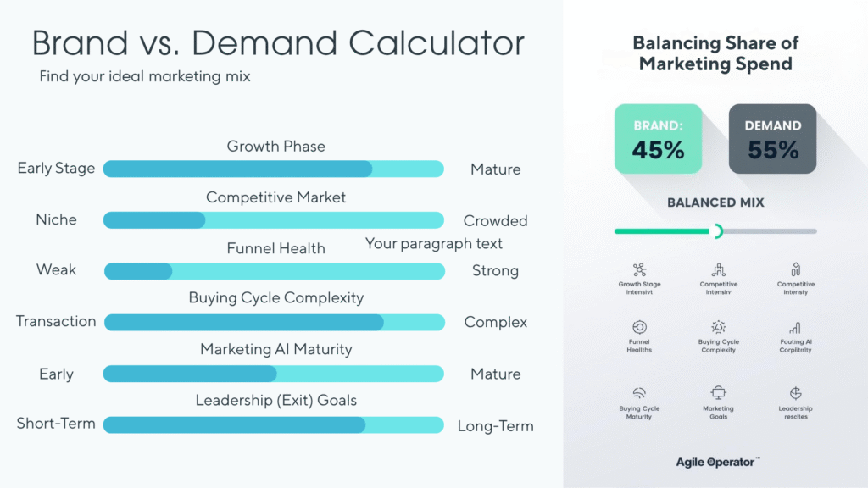Screen dimensions: 868x488
Task: Click the Marketing Goals monitor icon
Action: 718,393
